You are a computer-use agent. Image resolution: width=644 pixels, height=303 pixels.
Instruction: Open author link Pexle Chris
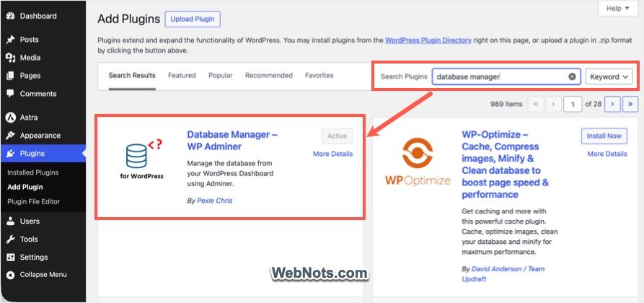[x=215, y=201]
